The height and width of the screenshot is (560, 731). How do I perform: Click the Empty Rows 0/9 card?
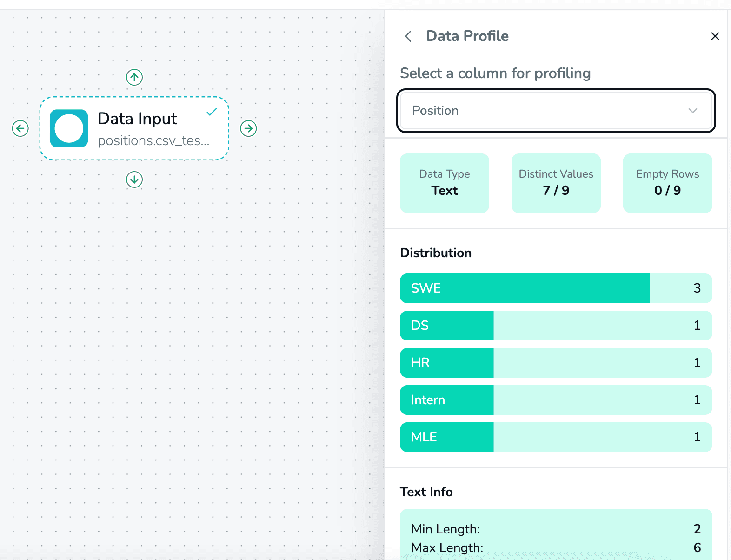pyautogui.click(x=667, y=183)
